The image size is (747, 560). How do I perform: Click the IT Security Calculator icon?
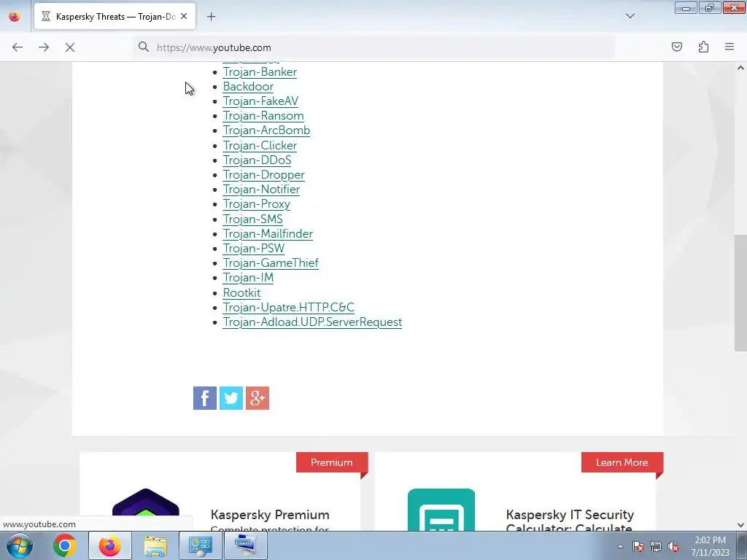(x=441, y=510)
